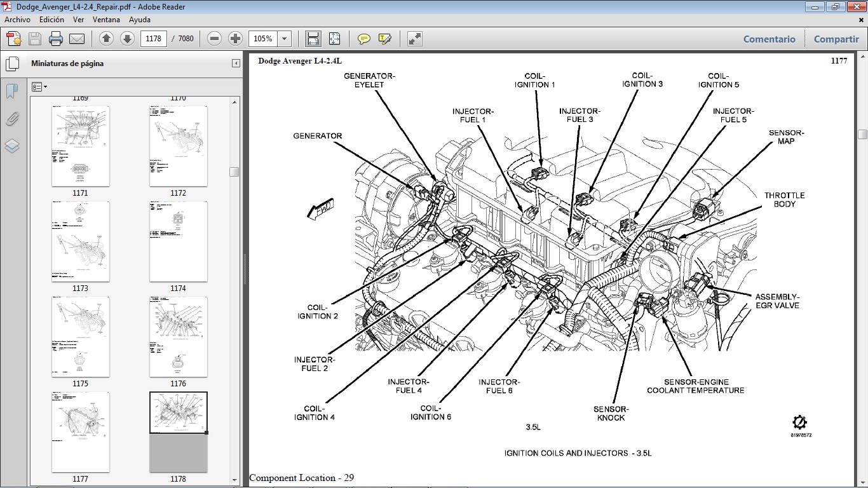Print the file using the printer icon
This screenshot has height=488, width=868.
(56, 39)
